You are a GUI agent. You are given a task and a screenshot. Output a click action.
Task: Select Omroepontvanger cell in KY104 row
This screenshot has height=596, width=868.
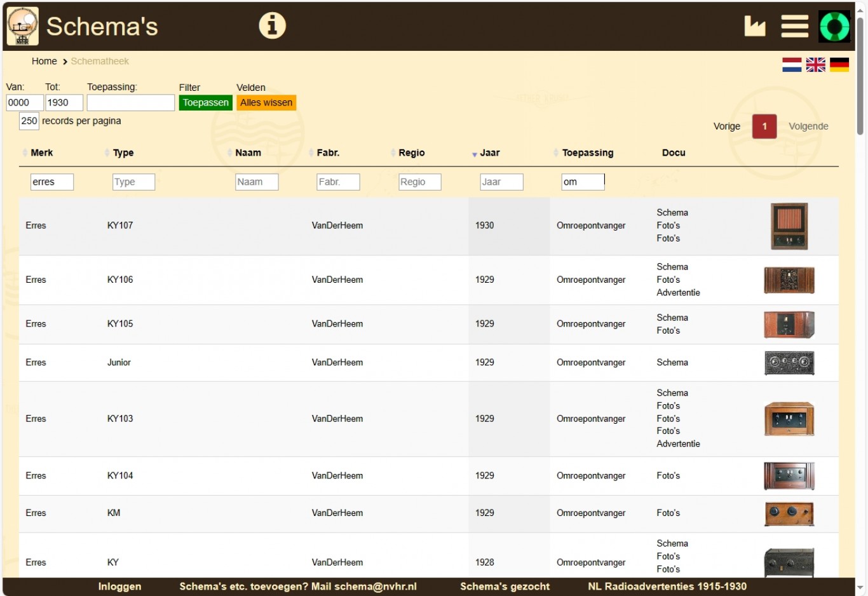point(591,476)
